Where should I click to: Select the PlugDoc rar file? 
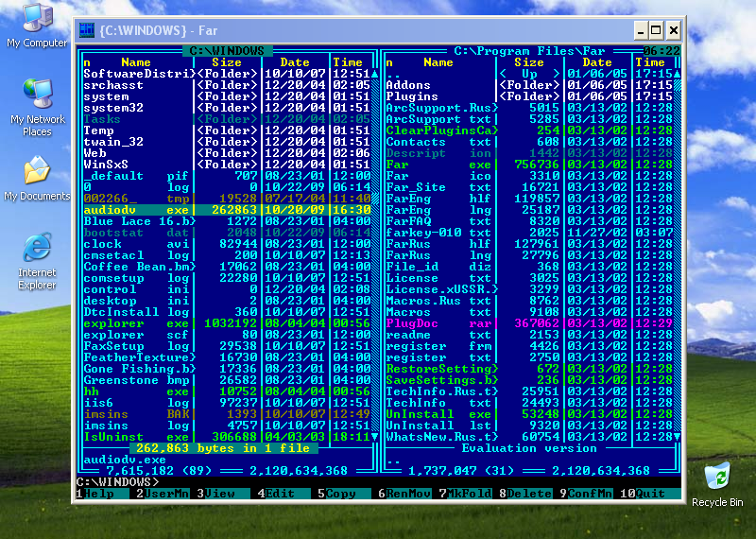[x=529, y=323]
